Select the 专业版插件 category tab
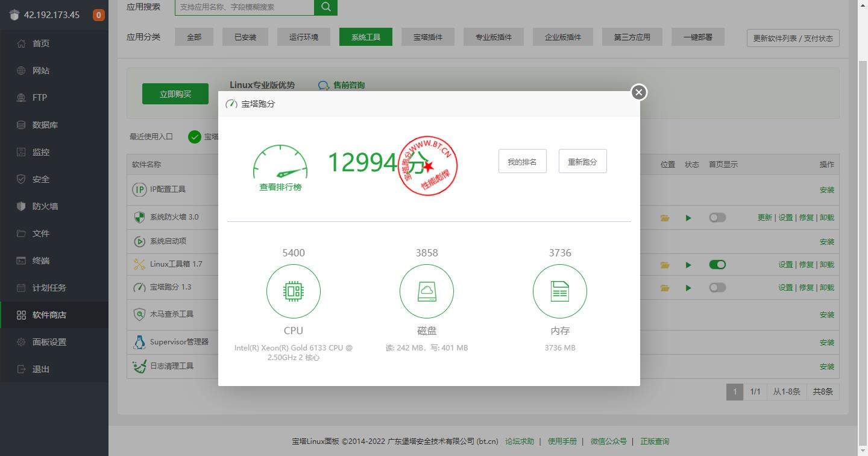 pyautogui.click(x=494, y=37)
